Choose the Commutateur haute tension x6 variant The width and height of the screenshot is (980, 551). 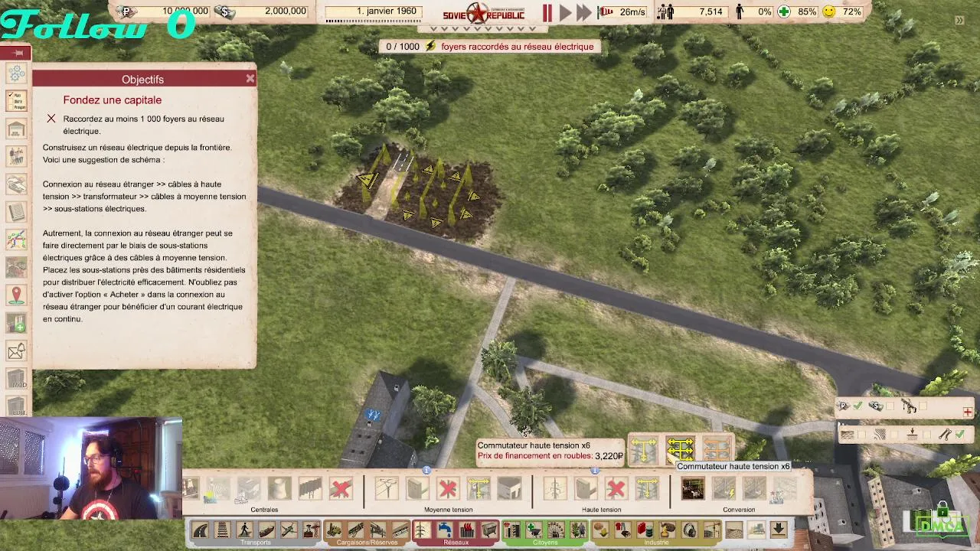pos(680,451)
